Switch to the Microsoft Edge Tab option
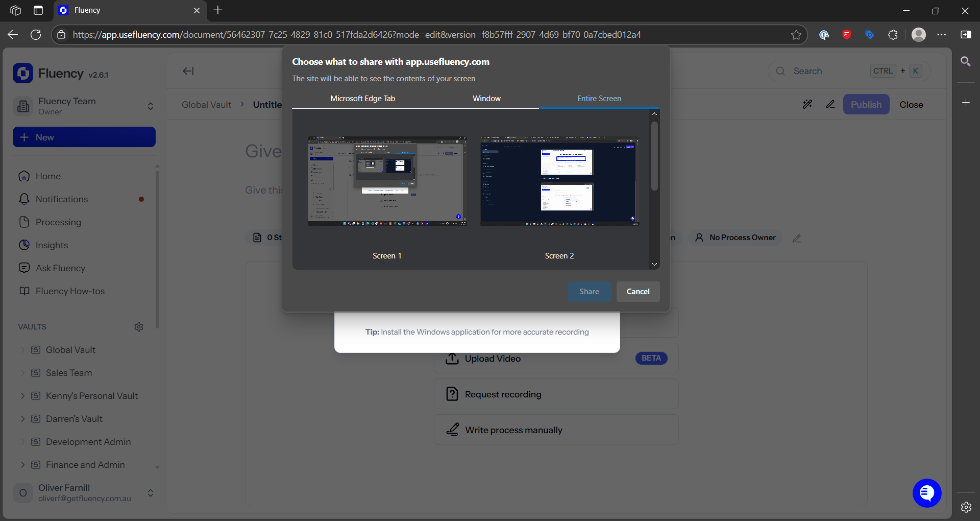Image resolution: width=980 pixels, height=521 pixels. coord(363,99)
